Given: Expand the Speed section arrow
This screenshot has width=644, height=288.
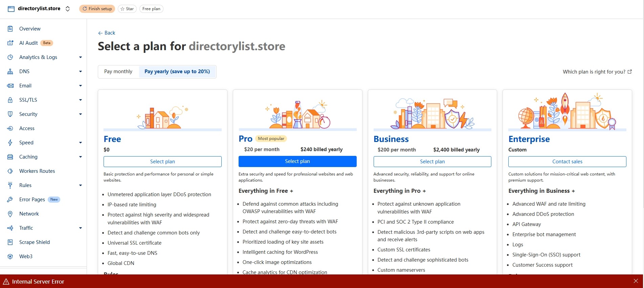Looking at the screenshot, I should [81, 143].
